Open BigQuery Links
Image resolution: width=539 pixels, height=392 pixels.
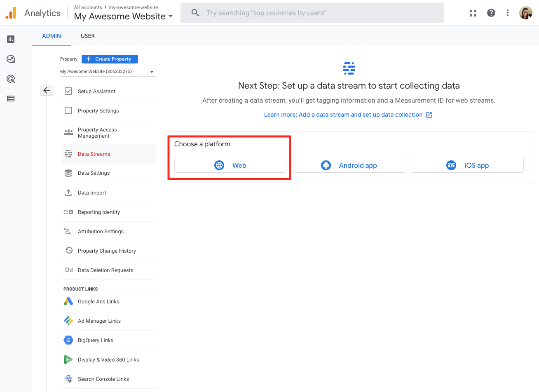coord(108,340)
